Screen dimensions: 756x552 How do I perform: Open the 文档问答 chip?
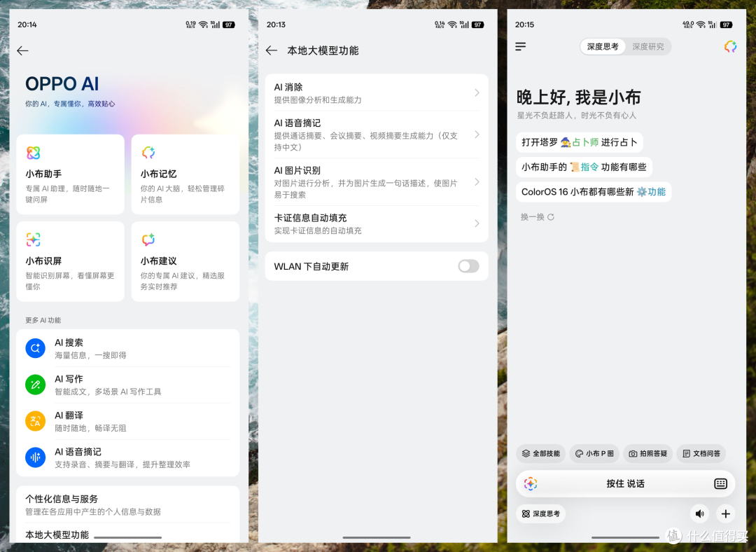(x=701, y=453)
